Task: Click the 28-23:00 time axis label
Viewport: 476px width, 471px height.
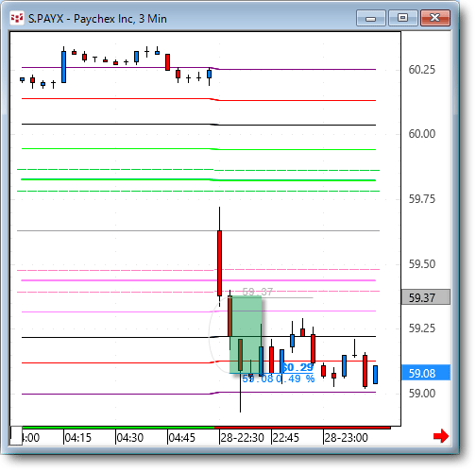Action: point(346,438)
